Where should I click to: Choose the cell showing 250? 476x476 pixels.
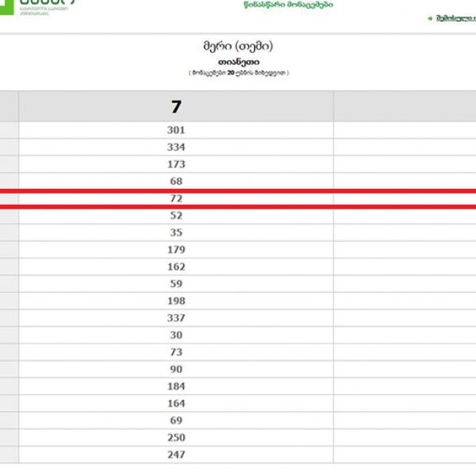(x=176, y=438)
